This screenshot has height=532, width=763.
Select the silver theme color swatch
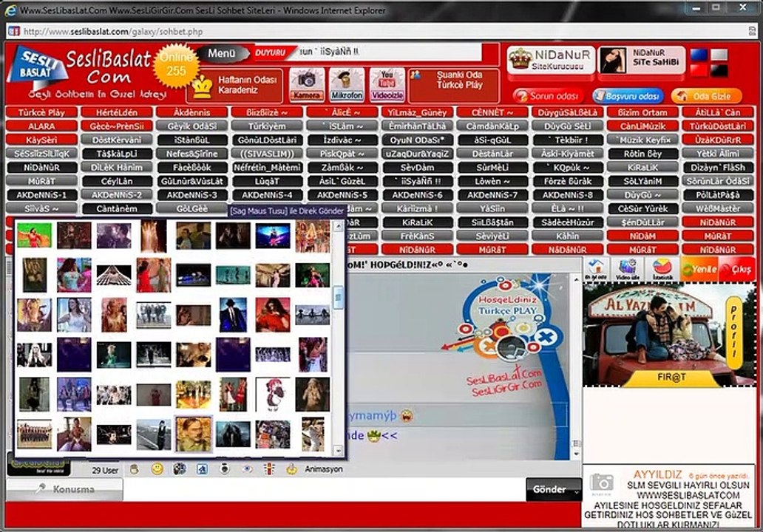[x=719, y=55]
